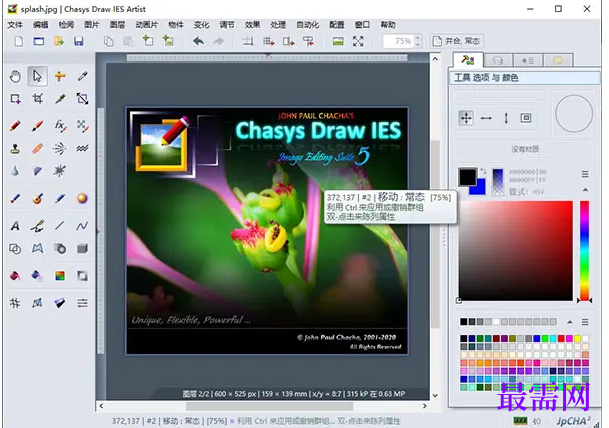Collapse the palette swatches with triangle
The image size is (609, 428).
pos(570,322)
